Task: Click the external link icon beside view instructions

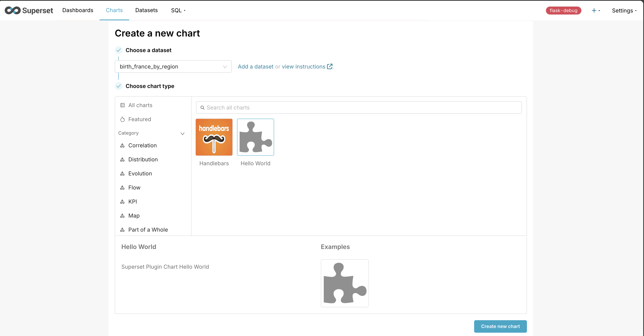Action: (x=330, y=66)
